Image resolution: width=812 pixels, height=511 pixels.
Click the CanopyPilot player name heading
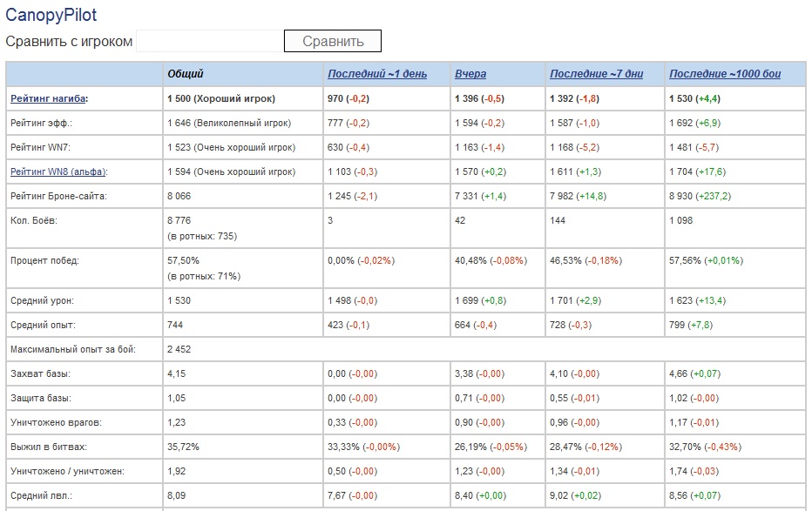(x=51, y=15)
